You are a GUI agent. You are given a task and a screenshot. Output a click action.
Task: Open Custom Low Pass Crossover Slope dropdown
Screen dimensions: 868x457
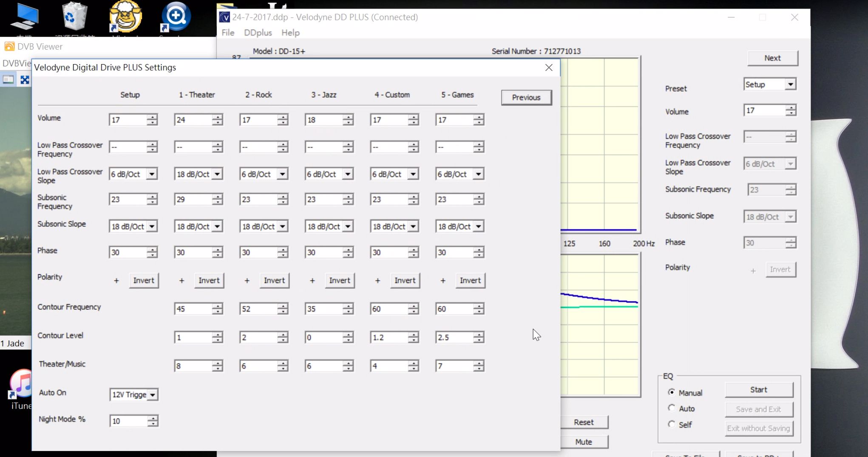(x=413, y=174)
